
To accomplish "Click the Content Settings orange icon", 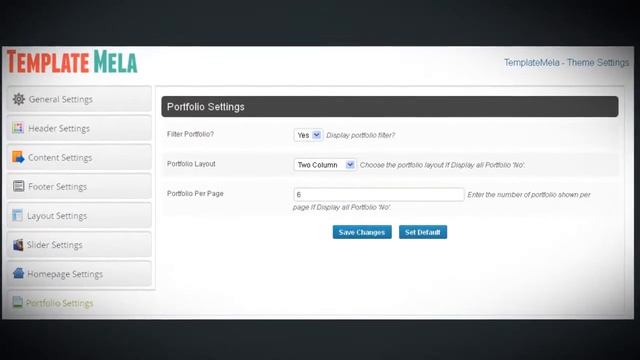I will coord(18,157).
